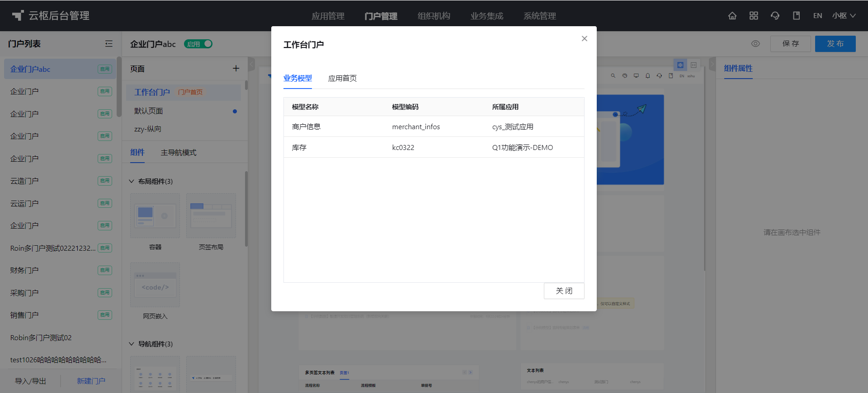The height and width of the screenshot is (393, 868).
Task: Toggle the 启用 switch for 企业门户abc
Action: [x=198, y=44]
